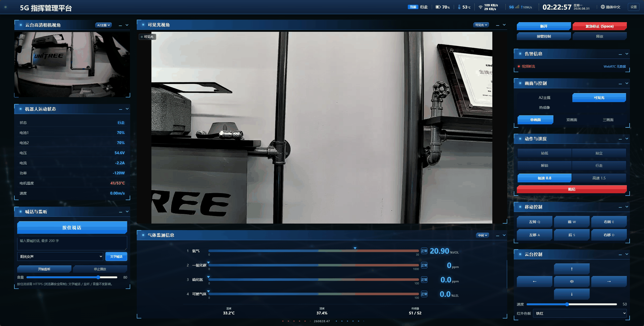Minimize the 画面与控制 panel
Viewport: 644px width, 326px height.
click(620, 84)
